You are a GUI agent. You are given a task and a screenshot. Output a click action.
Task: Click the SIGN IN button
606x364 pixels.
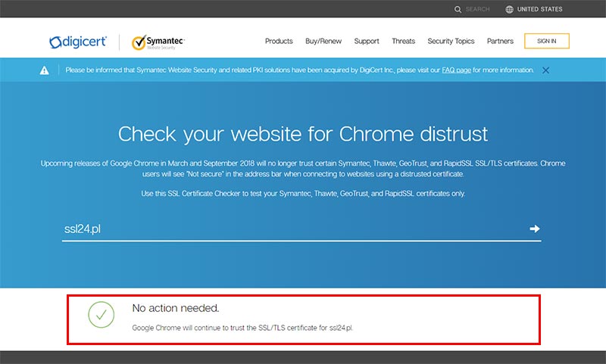click(x=546, y=41)
